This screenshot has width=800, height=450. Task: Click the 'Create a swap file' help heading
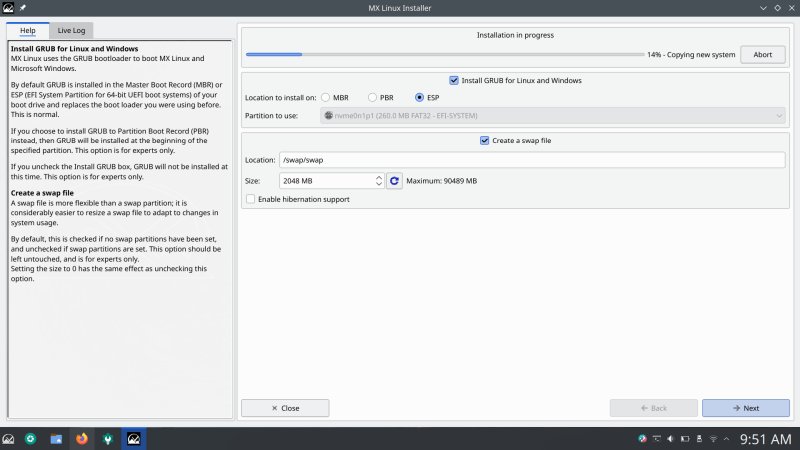[42, 193]
